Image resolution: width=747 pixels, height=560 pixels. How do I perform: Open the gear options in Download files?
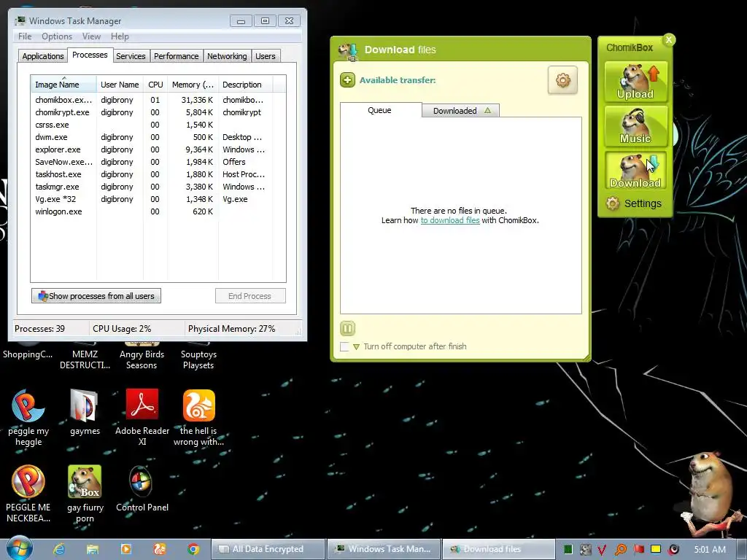click(x=562, y=80)
